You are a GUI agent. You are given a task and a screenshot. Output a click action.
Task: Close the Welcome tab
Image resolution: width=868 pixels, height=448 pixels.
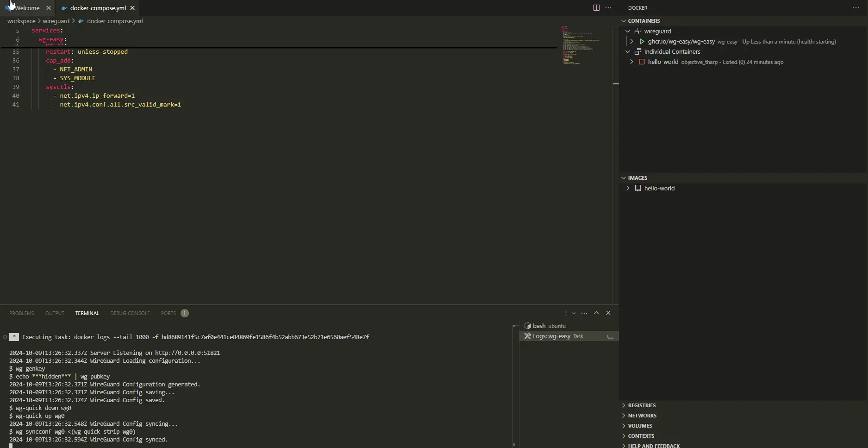click(49, 8)
